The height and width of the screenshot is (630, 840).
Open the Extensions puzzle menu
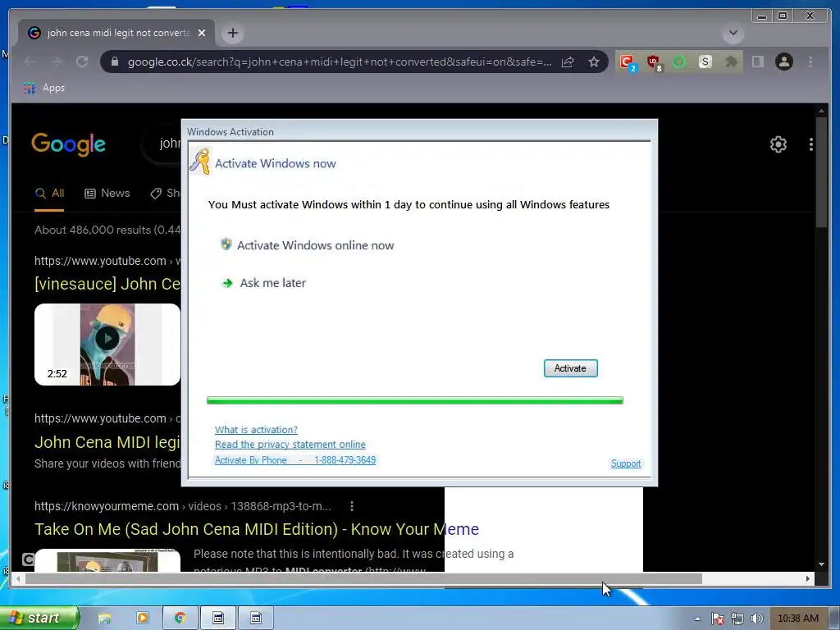coord(731,62)
